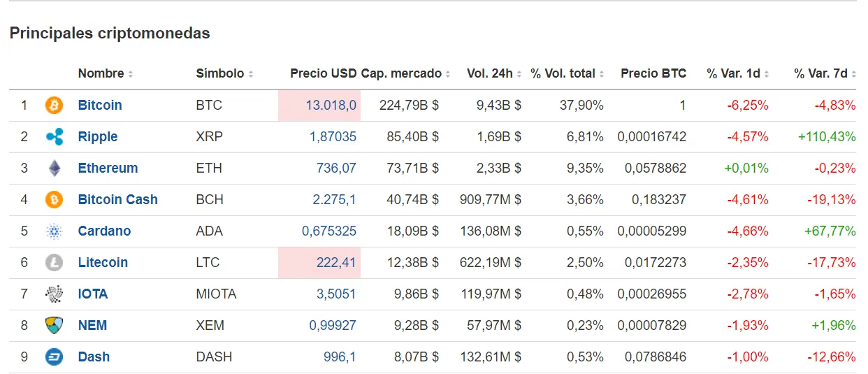Click Bitcoin price 13.018,0
The height and width of the screenshot is (374, 868).
(331, 106)
